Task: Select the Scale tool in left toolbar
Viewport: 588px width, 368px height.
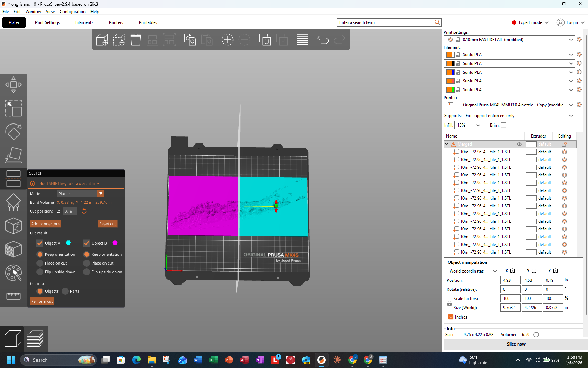Action: (x=13, y=108)
